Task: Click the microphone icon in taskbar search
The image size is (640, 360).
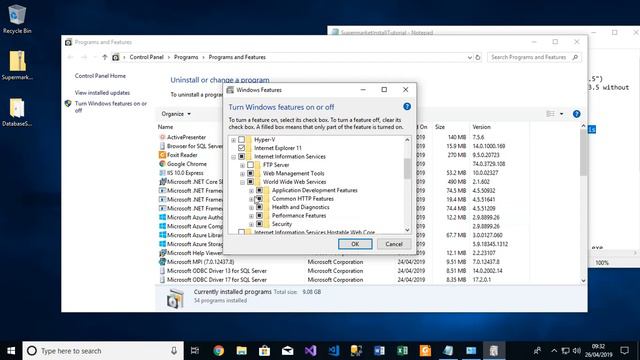Action: [x=174, y=351]
